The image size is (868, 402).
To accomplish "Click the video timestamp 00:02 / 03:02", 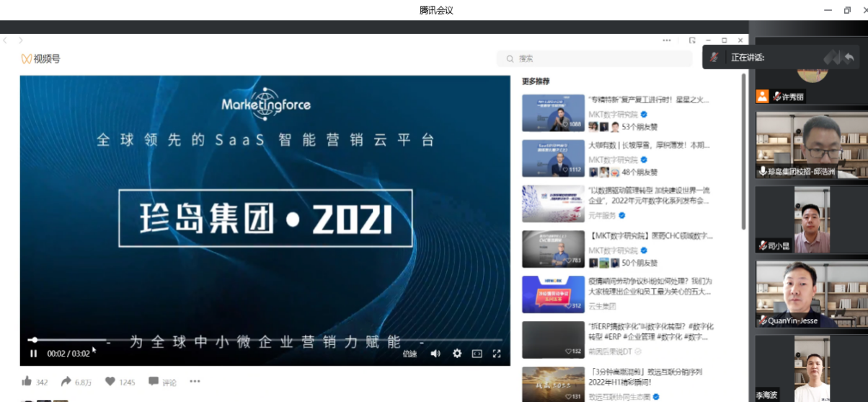I will point(68,354).
